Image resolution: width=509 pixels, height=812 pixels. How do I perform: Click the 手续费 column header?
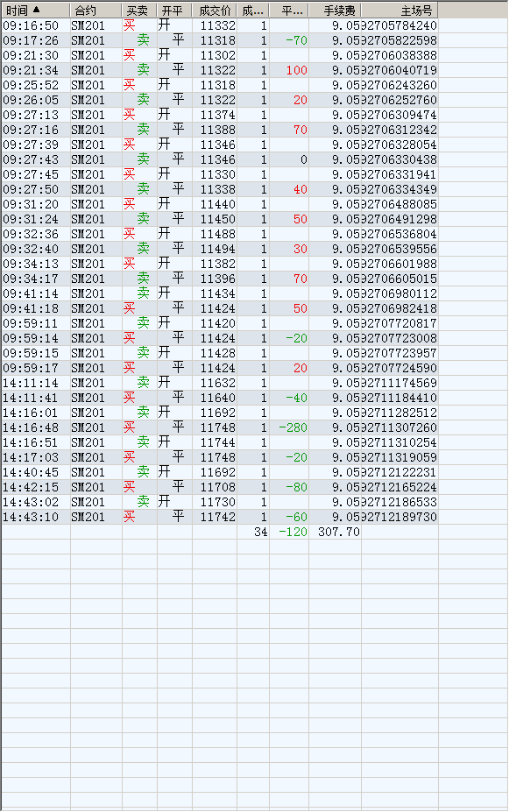(335, 11)
